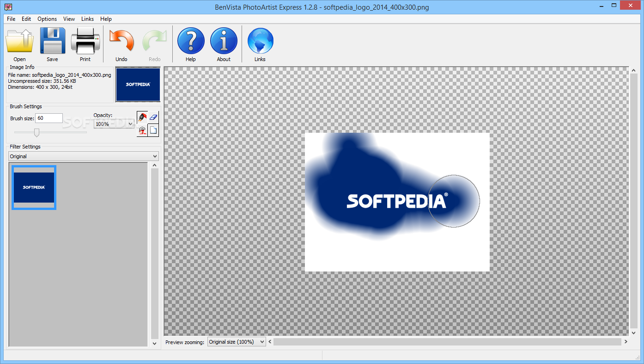Select the paint bucket fill tool

(x=142, y=130)
